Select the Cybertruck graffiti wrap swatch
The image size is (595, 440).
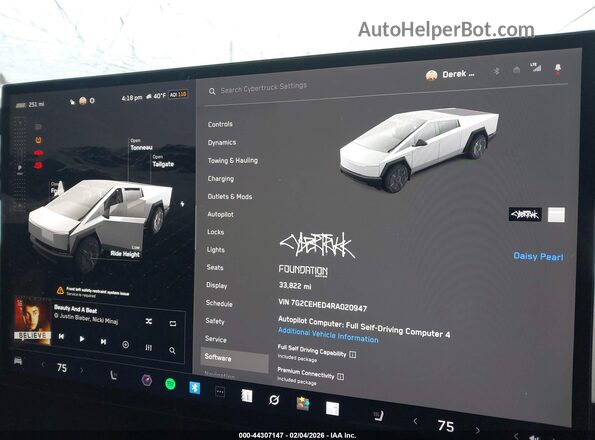[525, 215]
